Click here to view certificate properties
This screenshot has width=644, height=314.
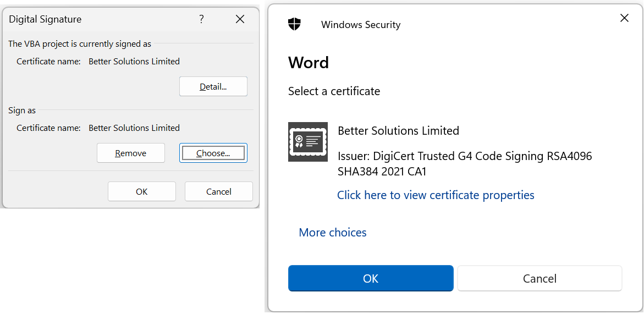[436, 195]
